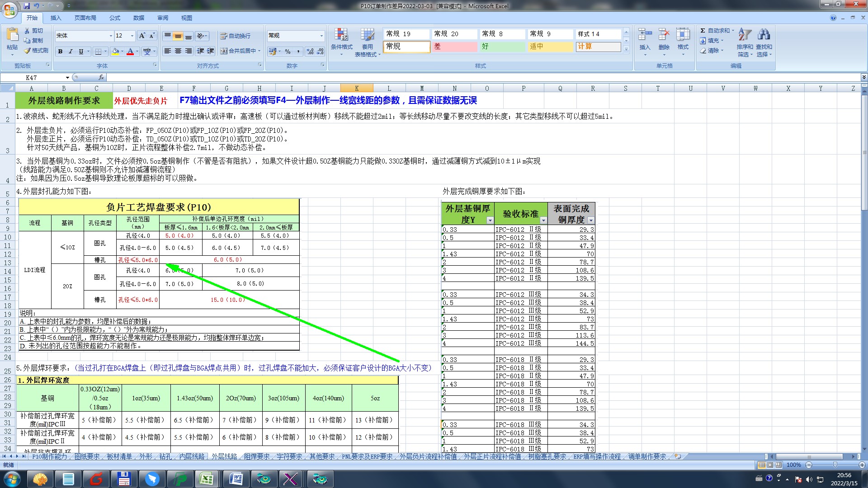Click the Merge and Center (合并后居中) icon

tap(224, 51)
